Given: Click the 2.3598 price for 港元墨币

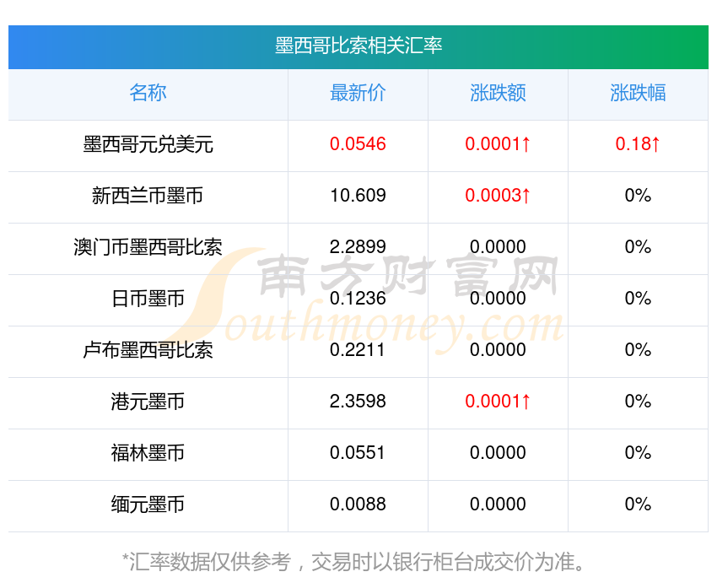Looking at the screenshot, I should pos(358,402).
